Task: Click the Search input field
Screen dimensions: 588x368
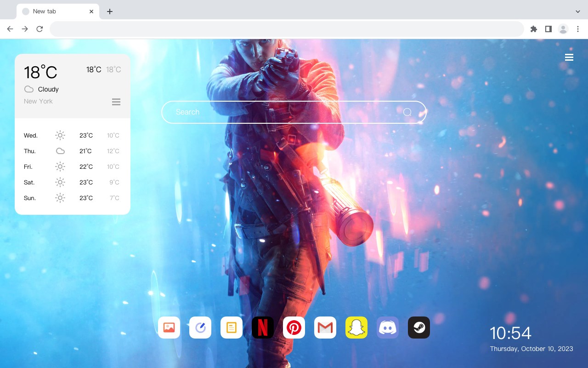Action: click(x=294, y=112)
